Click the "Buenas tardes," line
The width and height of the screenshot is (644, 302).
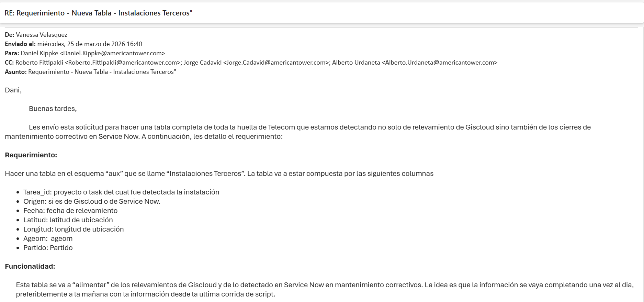[x=53, y=109]
